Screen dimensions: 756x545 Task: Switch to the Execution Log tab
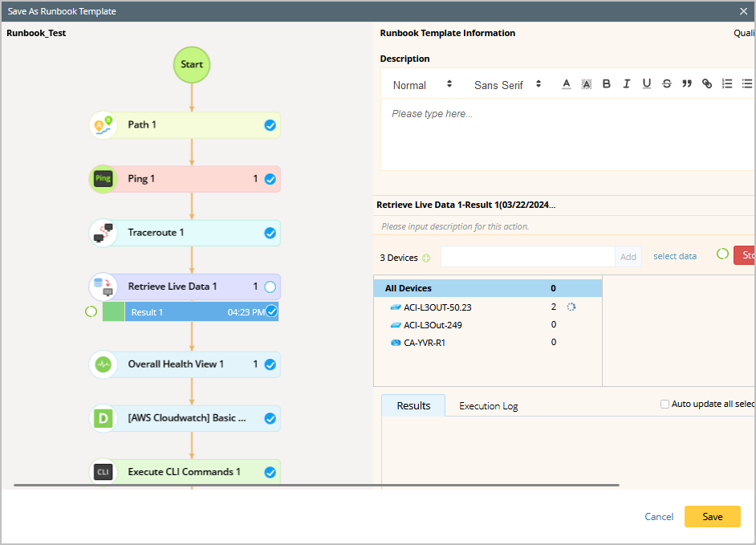pyautogui.click(x=488, y=406)
